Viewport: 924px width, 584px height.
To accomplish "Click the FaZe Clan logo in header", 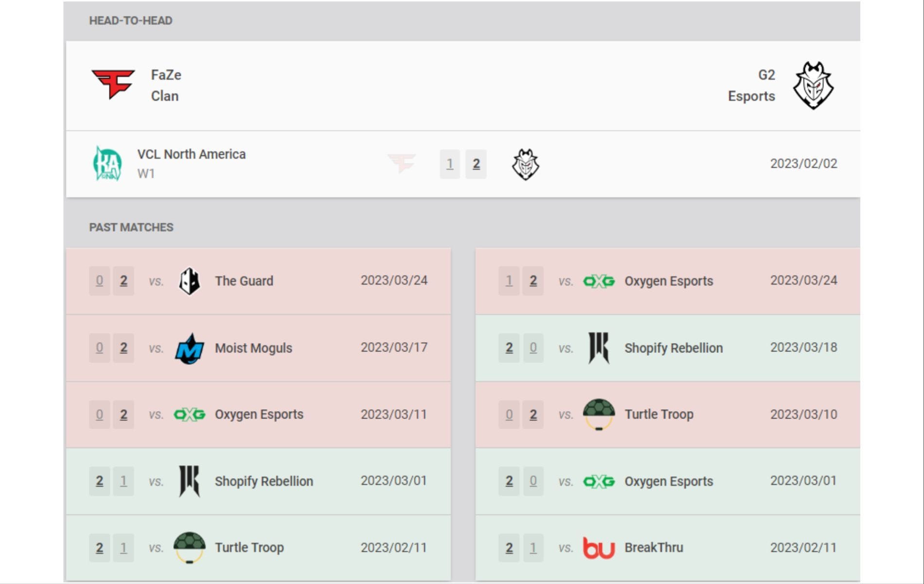I will [113, 85].
